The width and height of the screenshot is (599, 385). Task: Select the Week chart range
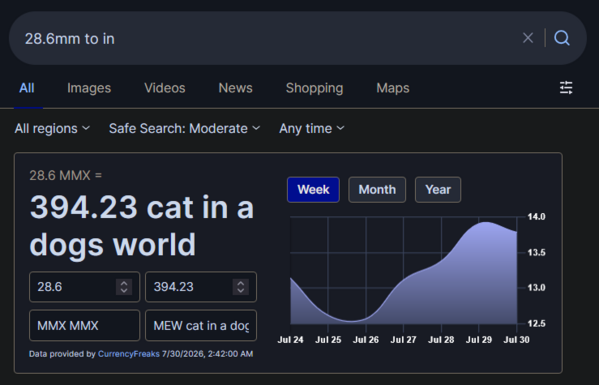click(x=313, y=190)
